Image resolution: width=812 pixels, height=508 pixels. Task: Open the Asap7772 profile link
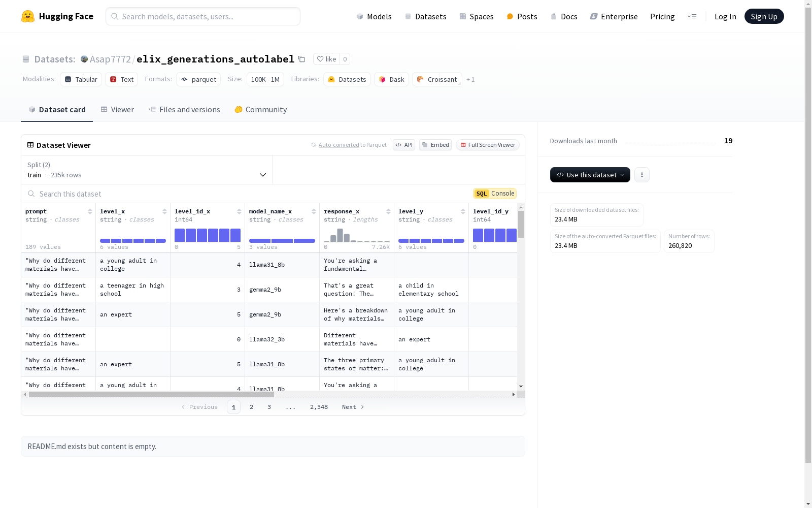(110, 59)
